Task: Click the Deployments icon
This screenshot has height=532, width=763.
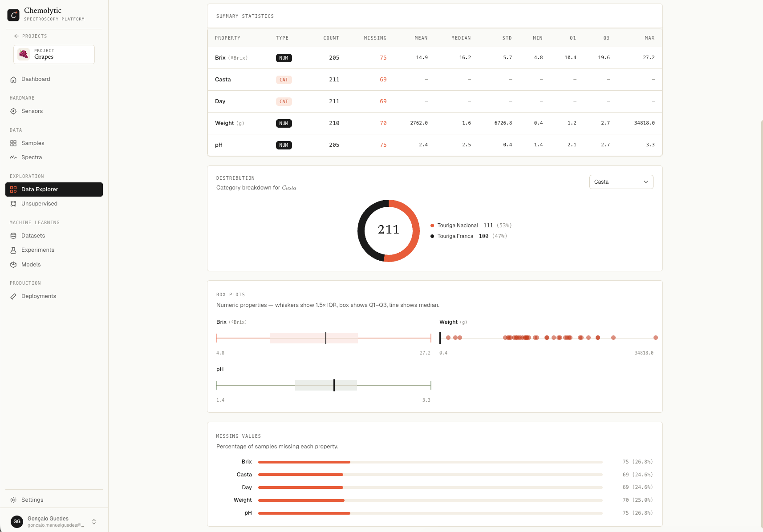Action: (x=13, y=296)
